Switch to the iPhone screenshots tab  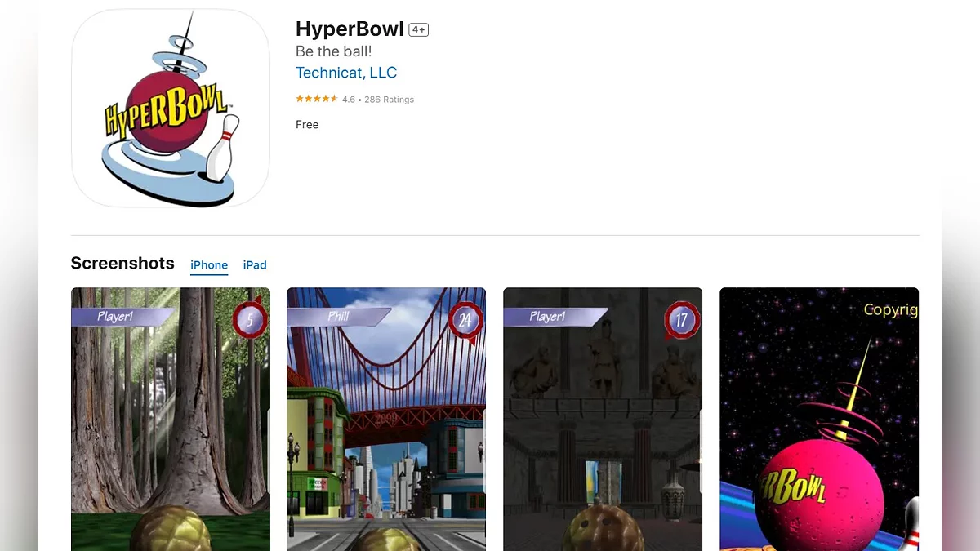[x=209, y=265]
